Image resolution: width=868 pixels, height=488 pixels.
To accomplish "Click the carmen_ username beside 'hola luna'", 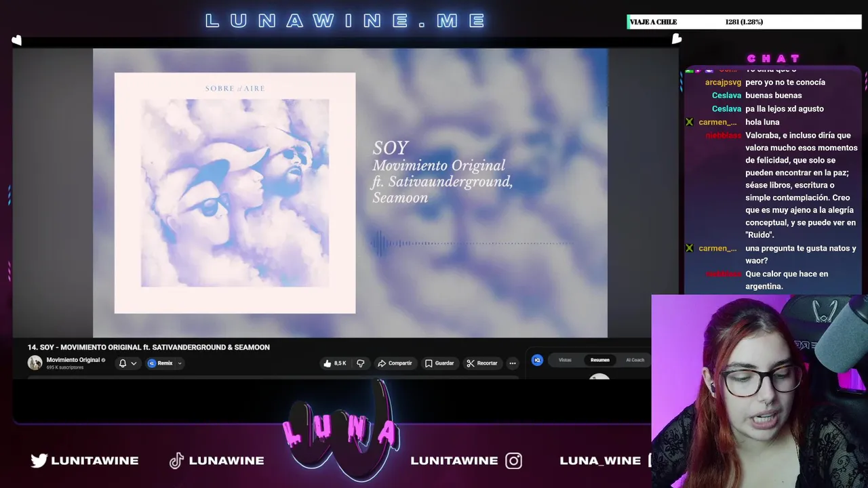I will (x=717, y=122).
